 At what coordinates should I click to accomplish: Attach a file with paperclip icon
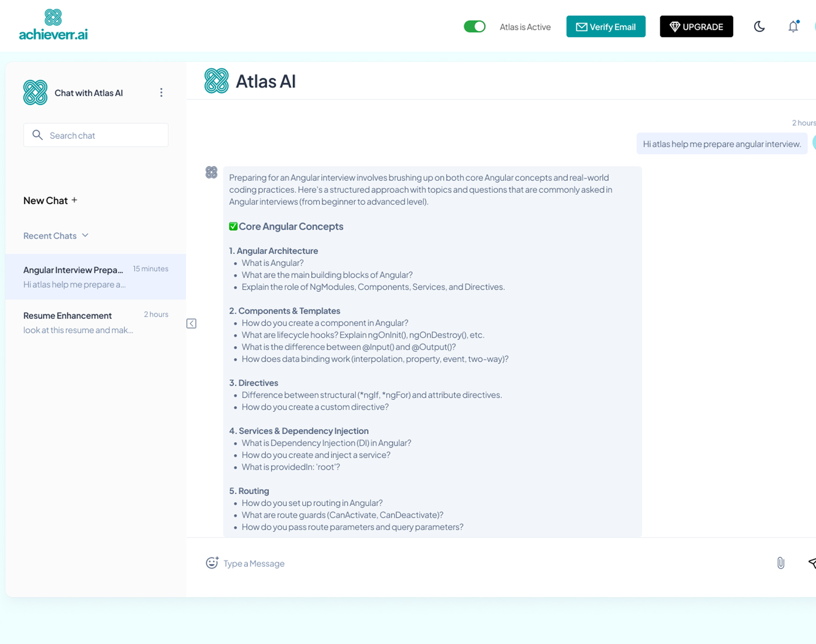[781, 563]
